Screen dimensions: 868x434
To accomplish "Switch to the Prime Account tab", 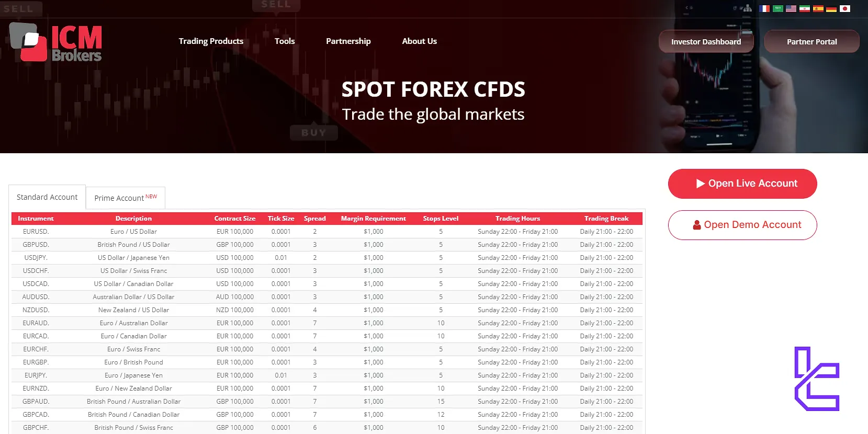I will [125, 198].
